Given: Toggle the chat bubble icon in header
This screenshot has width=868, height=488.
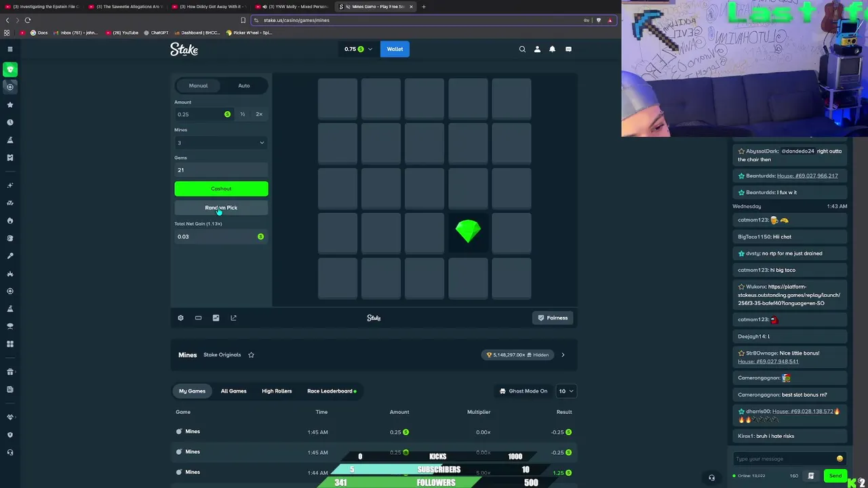Looking at the screenshot, I should 568,49.
